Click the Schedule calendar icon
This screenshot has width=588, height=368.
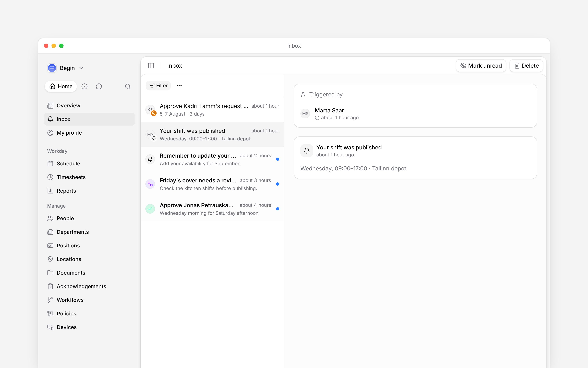[x=50, y=164]
